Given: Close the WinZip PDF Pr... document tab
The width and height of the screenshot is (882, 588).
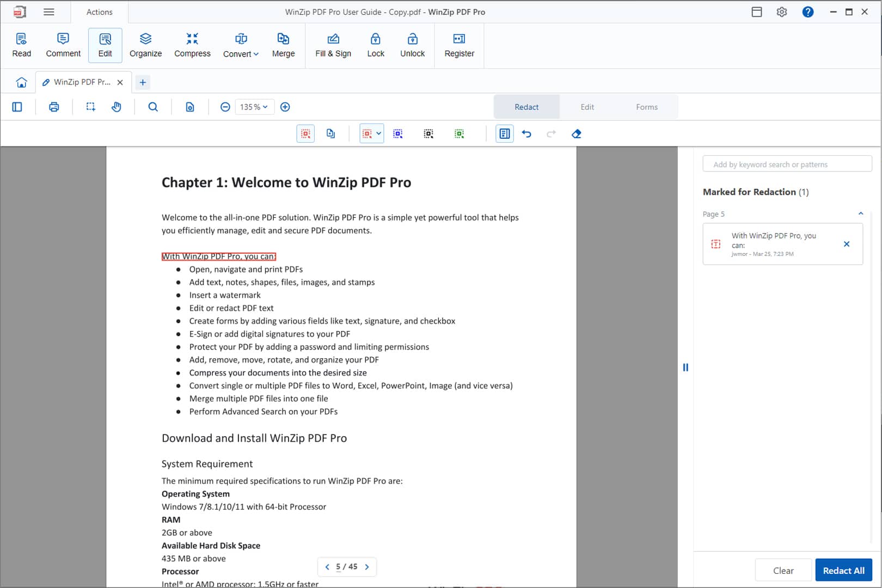Looking at the screenshot, I should point(120,82).
